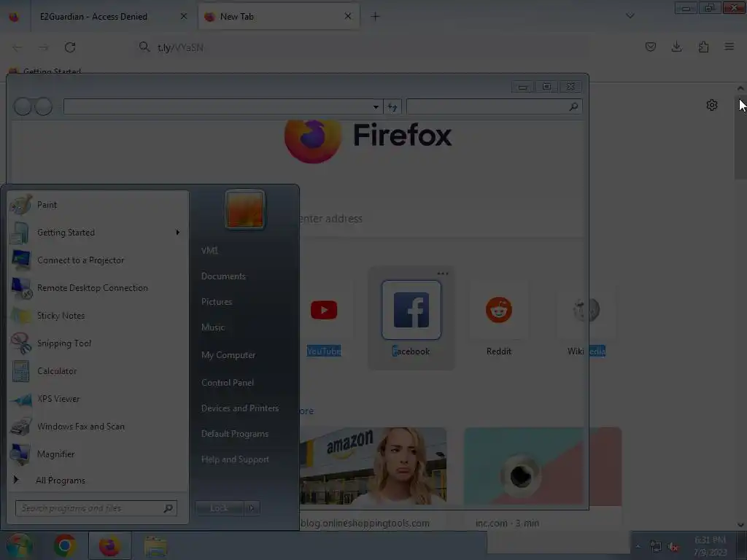Viewport: 747px width, 560px height.
Task: Click the Firefox back arrow
Action: pyautogui.click(x=18, y=47)
